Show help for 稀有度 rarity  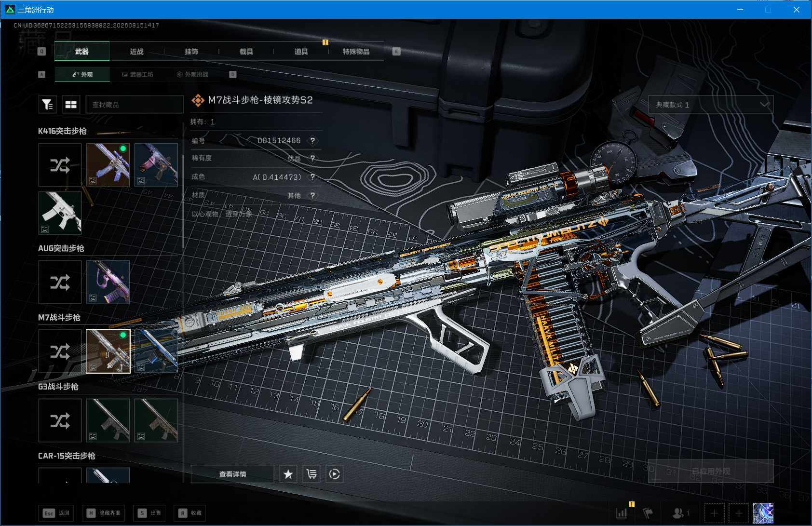click(312, 158)
